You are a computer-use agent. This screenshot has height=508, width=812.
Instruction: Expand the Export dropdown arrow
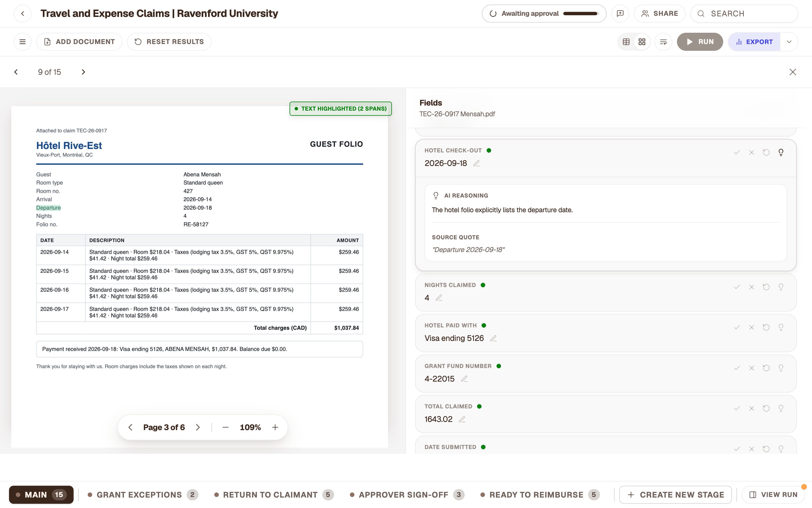789,42
